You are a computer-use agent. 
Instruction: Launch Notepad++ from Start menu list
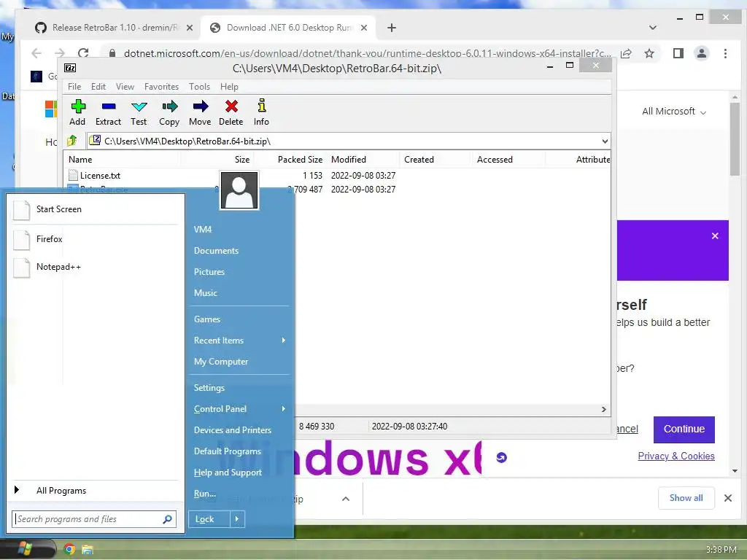tap(96, 267)
